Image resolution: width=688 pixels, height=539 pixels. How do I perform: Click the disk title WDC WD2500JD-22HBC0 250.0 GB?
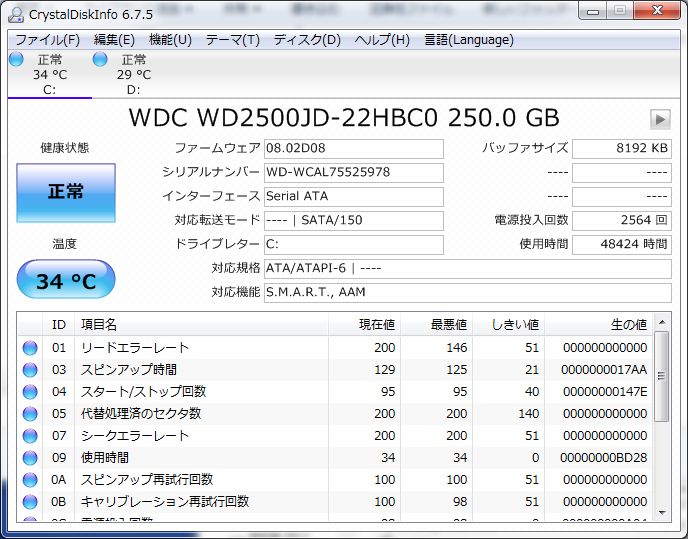(x=344, y=118)
